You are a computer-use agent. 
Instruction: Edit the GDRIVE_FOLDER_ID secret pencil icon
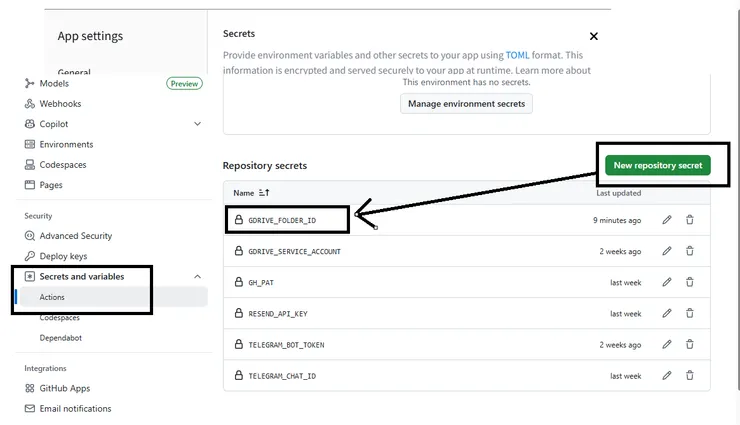tap(667, 220)
